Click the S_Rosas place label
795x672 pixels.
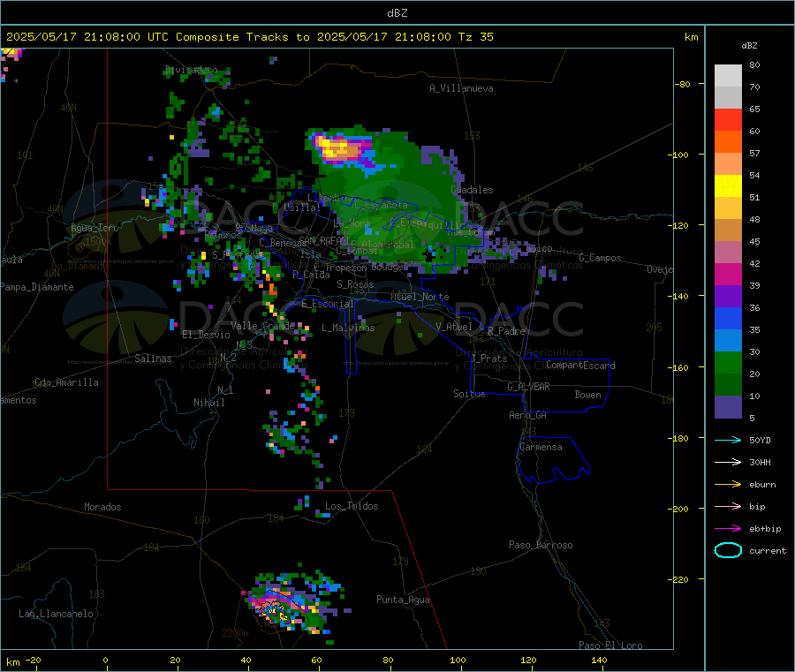355,284
